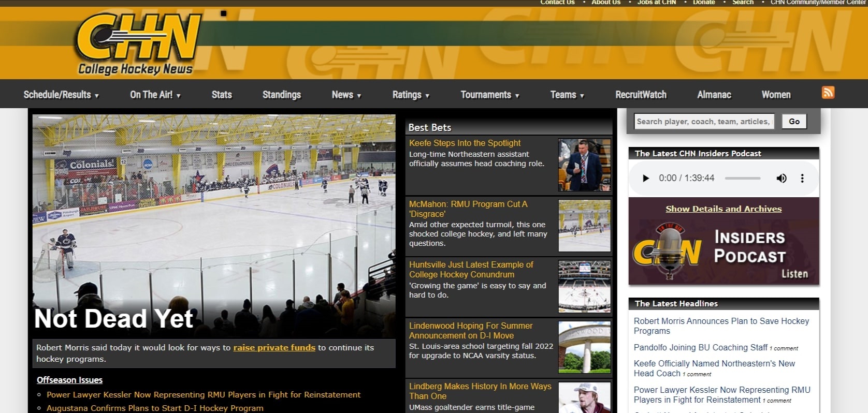The image size is (868, 413).
Task: View the 1 comment on Kessler headline
Action: pos(777,401)
